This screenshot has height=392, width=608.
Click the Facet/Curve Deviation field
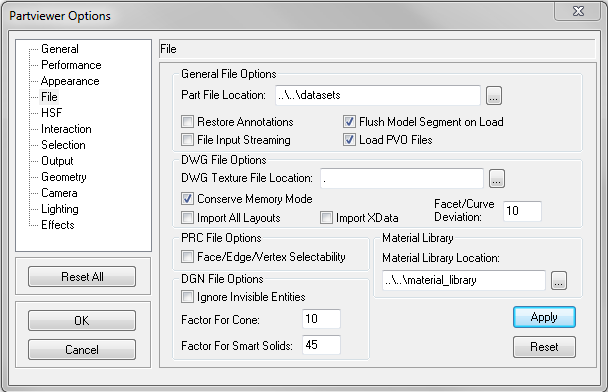pos(522,211)
